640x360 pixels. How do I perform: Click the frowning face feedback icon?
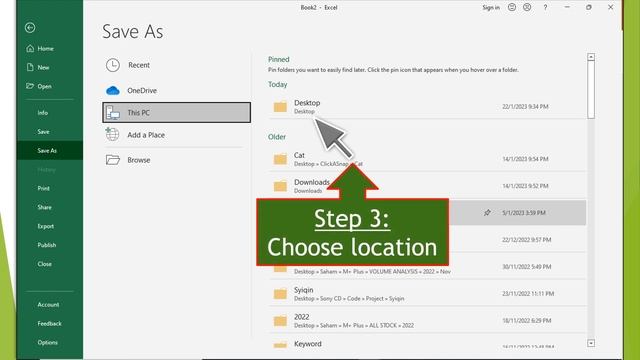527,7
